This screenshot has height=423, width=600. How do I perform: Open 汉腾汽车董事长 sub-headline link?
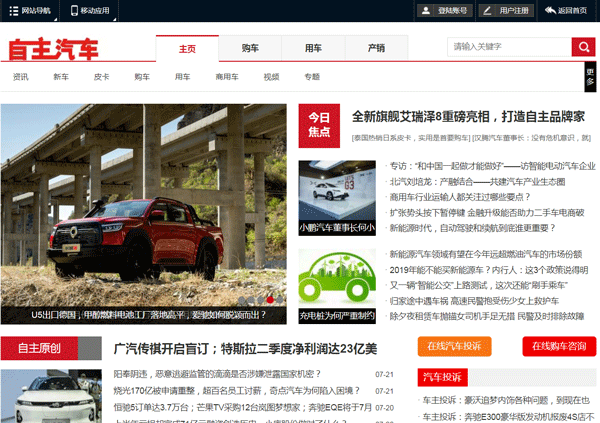pos(532,138)
